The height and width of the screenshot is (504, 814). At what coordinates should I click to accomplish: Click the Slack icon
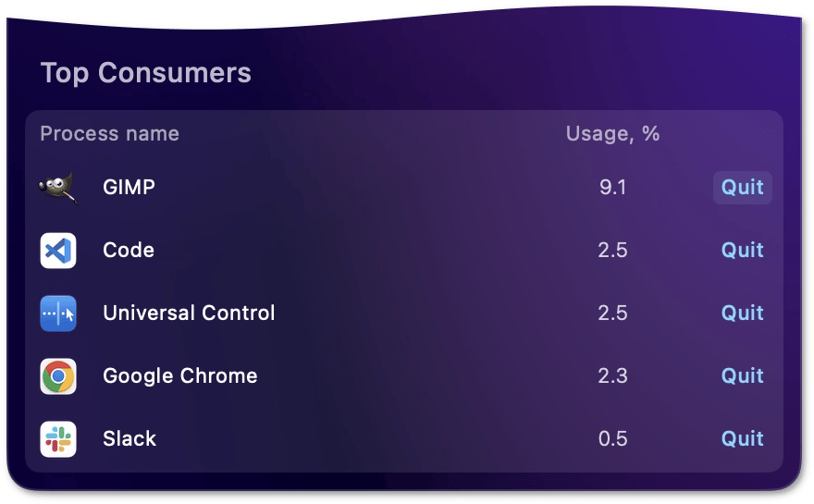click(x=58, y=439)
